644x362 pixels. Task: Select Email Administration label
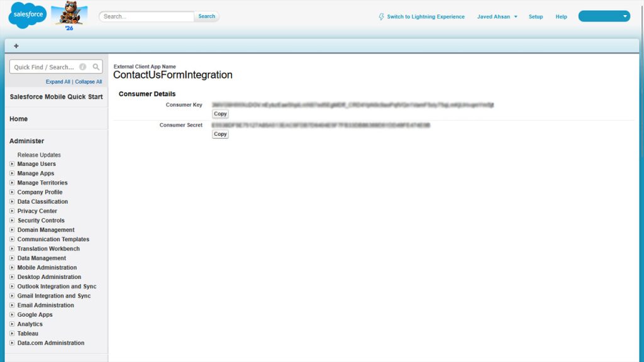coord(45,305)
